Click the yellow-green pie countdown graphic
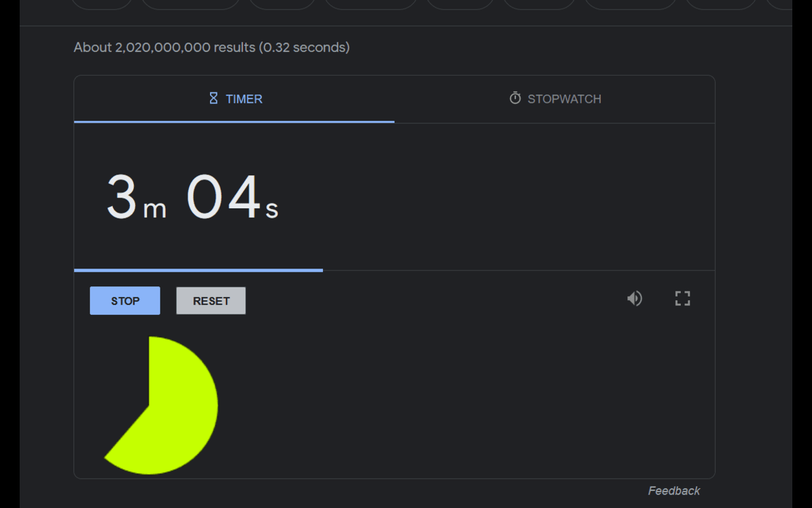 (x=161, y=405)
